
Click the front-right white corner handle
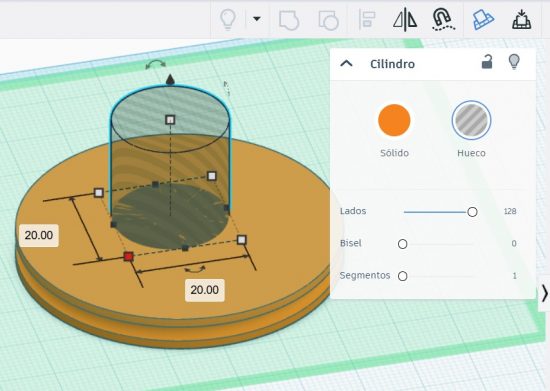click(x=242, y=240)
